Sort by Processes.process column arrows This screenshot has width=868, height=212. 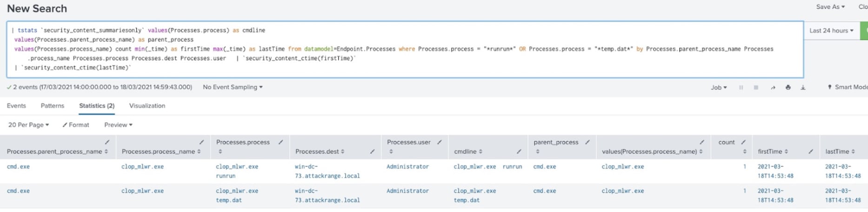[220, 152]
